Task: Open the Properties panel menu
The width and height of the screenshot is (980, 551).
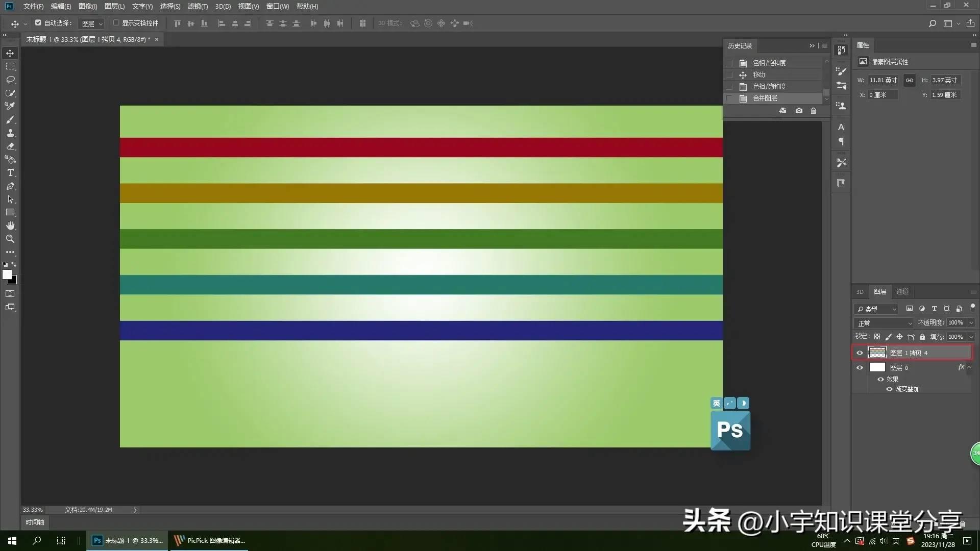Action: pos(973,45)
